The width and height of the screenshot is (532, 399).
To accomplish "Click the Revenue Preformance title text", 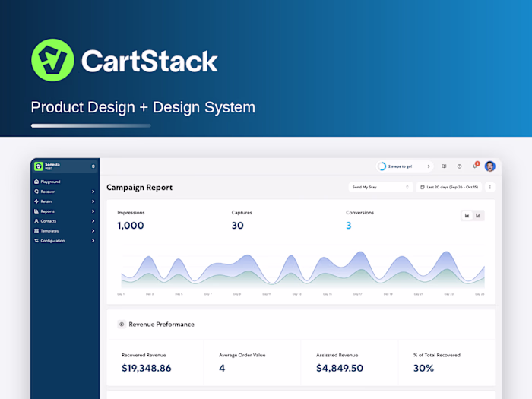I will 161,324.
